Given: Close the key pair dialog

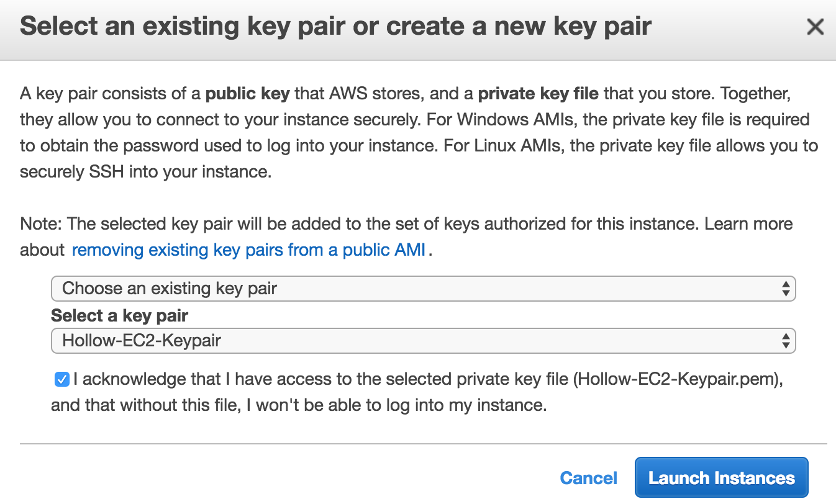Looking at the screenshot, I should click(x=814, y=27).
